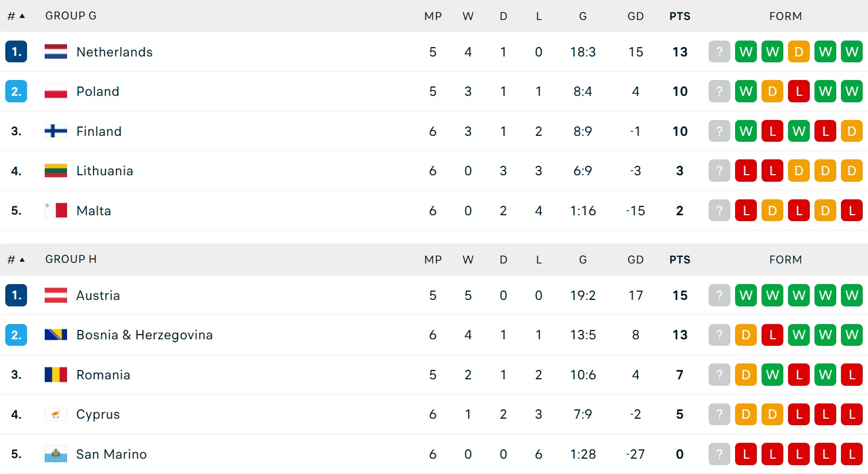The width and height of the screenshot is (868, 474).
Task: Click the Group G MP column header
Action: (433, 16)
